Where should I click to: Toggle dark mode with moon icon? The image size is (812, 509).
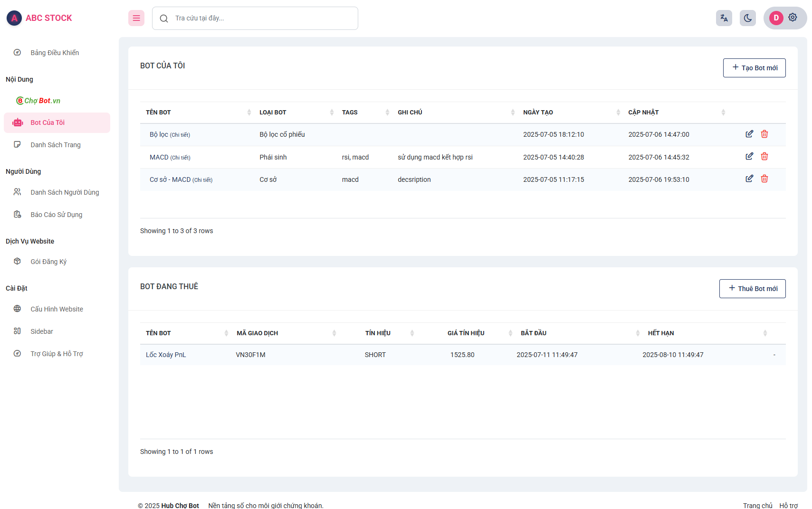[747, 18]
